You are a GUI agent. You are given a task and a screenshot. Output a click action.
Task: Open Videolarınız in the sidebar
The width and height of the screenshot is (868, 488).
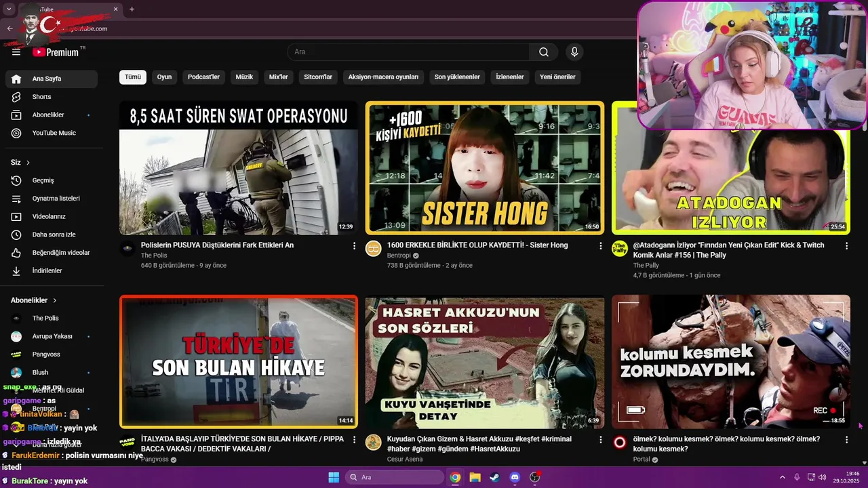[x=52, y=217]
